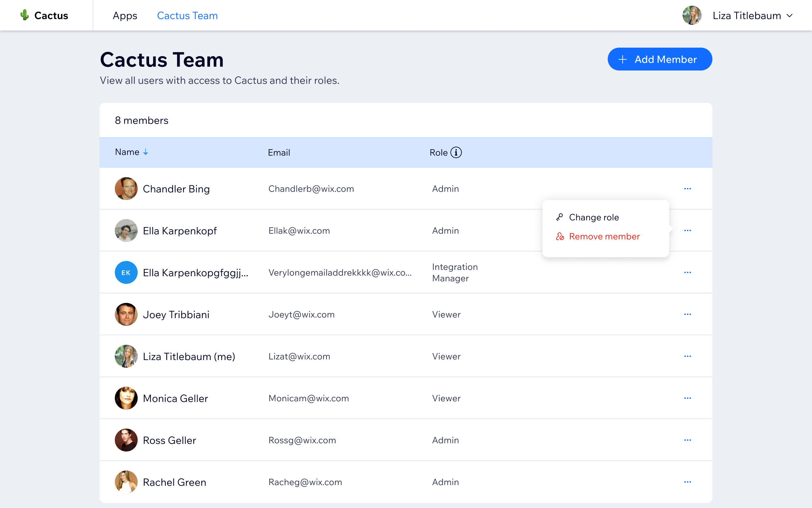Click Ross Geller's Admin role cell
The width and height of the screenshot is (812, 508).
[x=445, y=440]
